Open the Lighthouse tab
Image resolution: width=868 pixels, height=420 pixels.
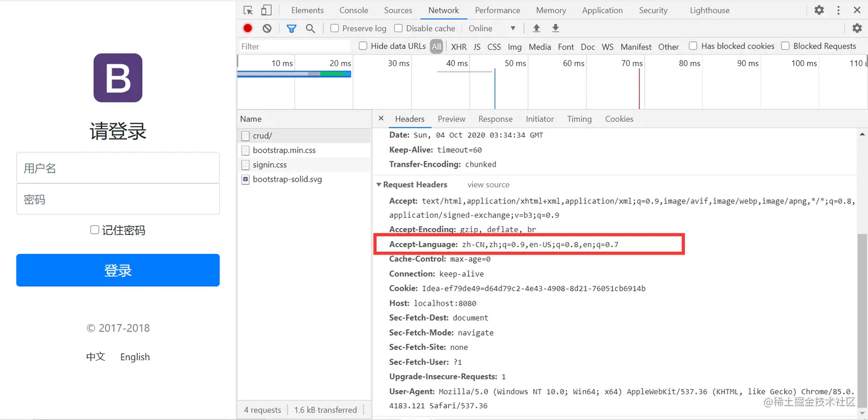[x=710, y=10]
